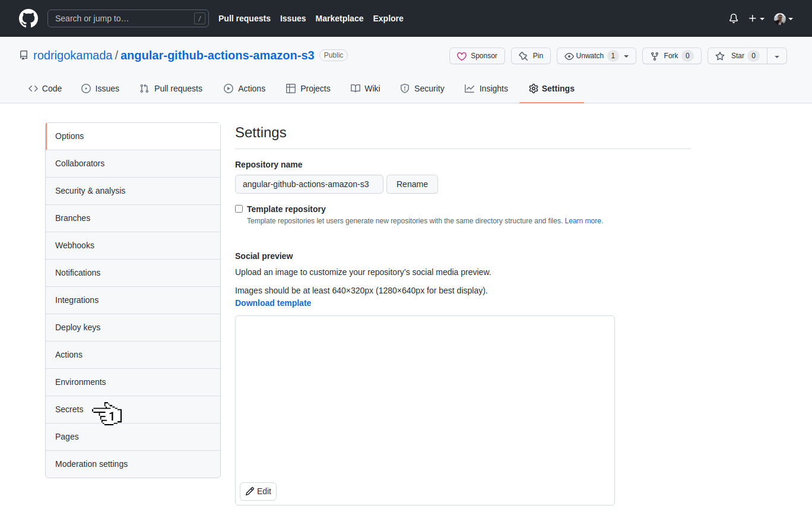Viewport: 812px width, 515px height.
Task: Open the Settings gear tab
Action: 532,88
